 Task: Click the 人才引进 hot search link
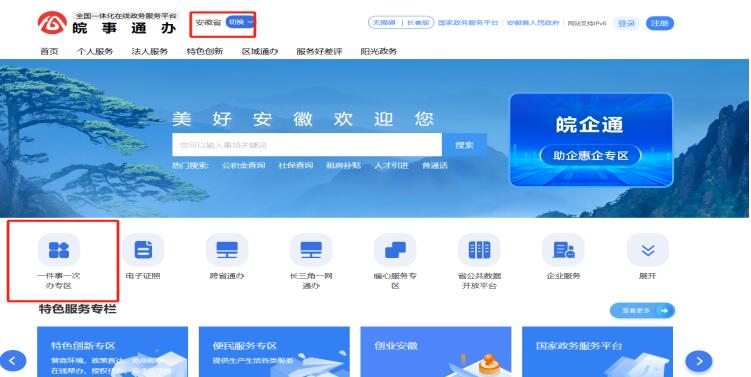pyautogui.click(x=391, y=165)
